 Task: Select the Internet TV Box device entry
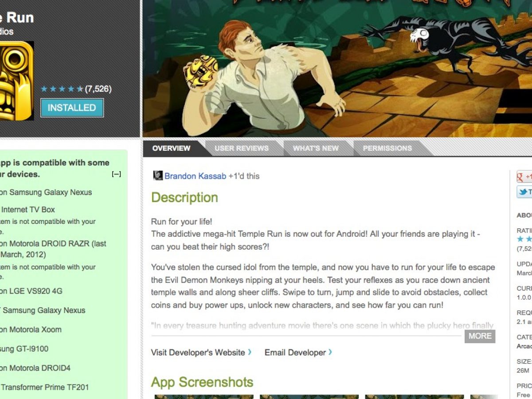click(27, 210)
